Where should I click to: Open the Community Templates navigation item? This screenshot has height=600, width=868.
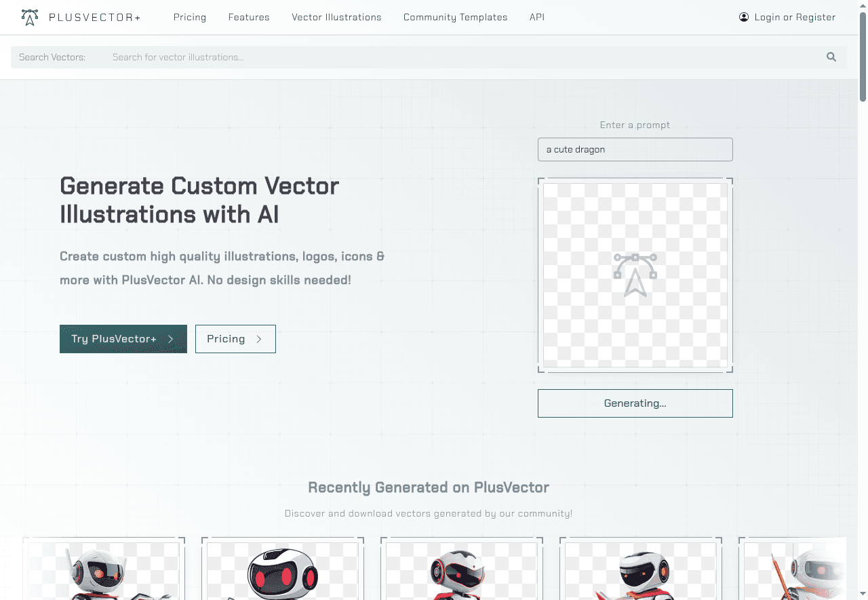pyautogui.click(x=455, y=17)
